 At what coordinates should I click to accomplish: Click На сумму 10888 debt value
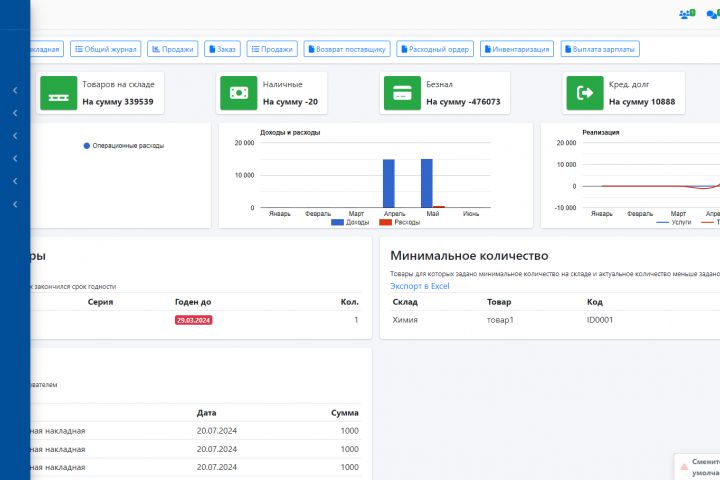642,102
